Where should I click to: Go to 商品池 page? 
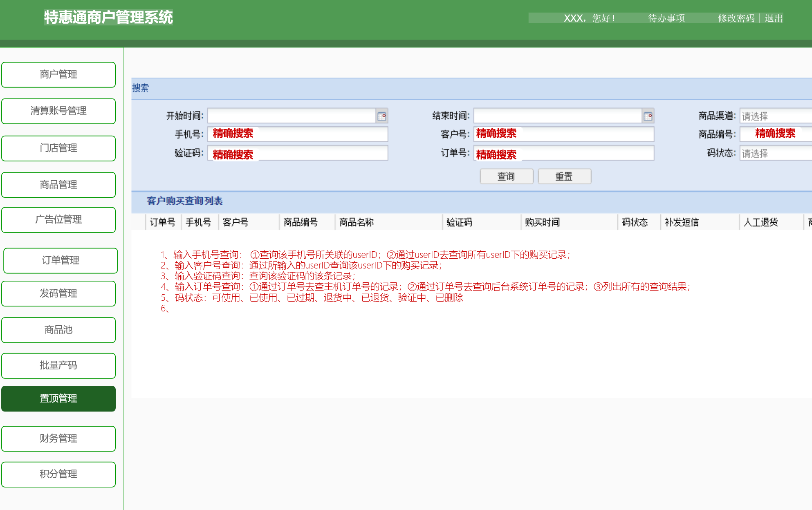[58, 330]
